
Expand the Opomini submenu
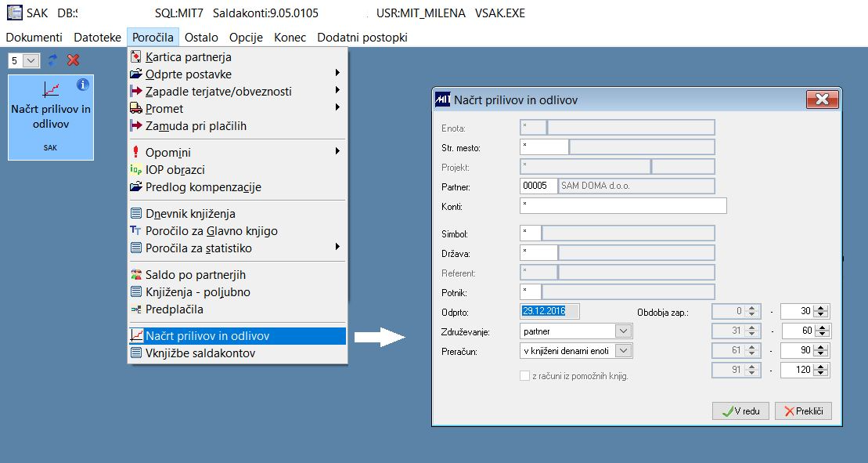tap(337, 150)
